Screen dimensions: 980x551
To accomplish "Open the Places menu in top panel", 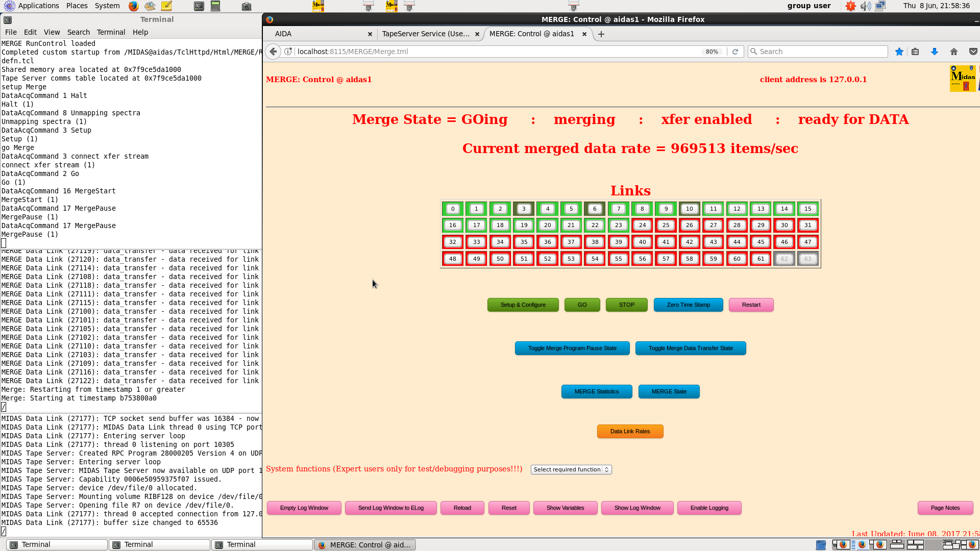I will point(77,6).
